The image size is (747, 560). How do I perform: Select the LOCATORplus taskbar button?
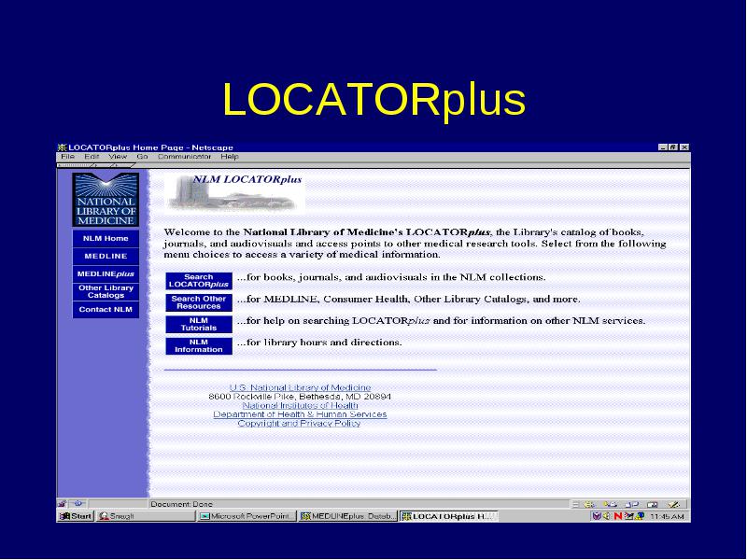coord(449,516)
